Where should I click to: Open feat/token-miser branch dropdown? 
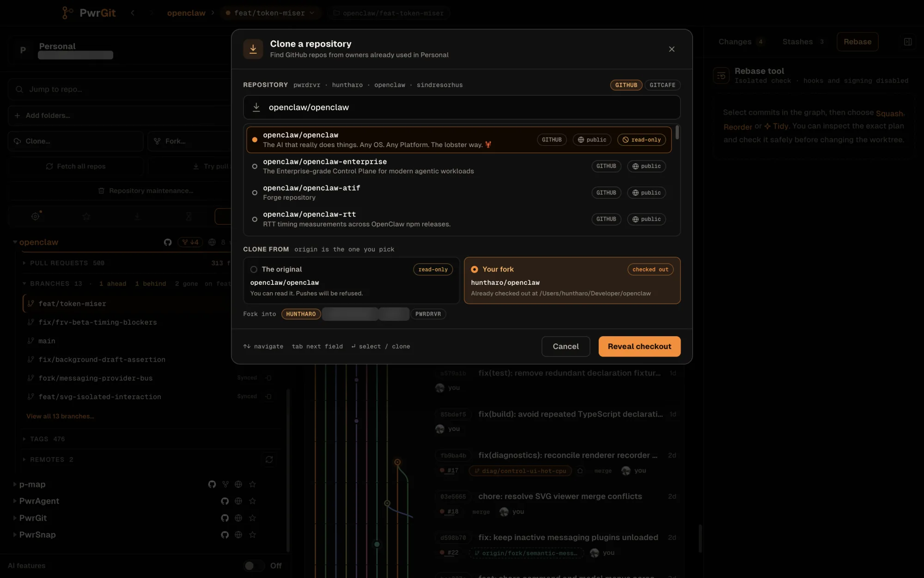pyautogui.click(x=270, y=13)
